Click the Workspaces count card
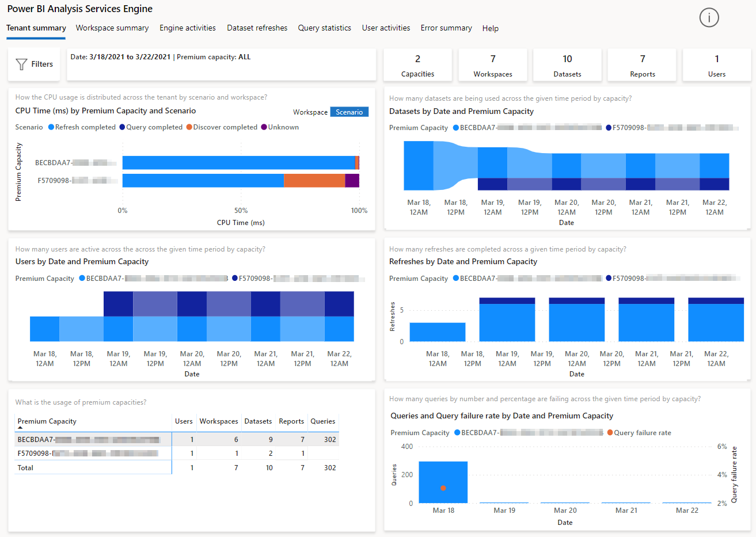Image resolution: width=756 pixels, height=537 pixels. (493, 65)
